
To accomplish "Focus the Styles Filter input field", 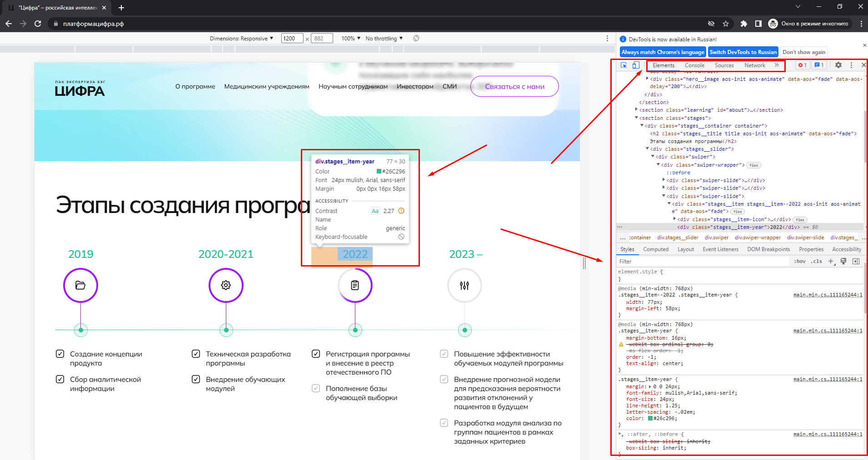I will [703, 262].
